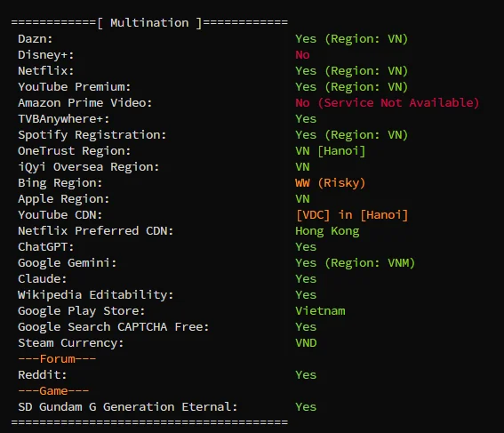
Task: Click the Multination section header text
Action: pos(149,23)
